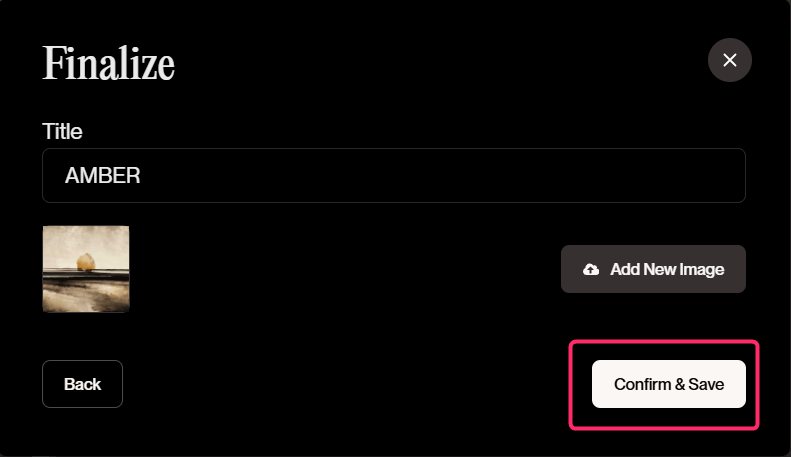Image resolution: width=791 pixels, height=457 pixels.
Task: Click the outlined Back button
Action: (82, 384)
